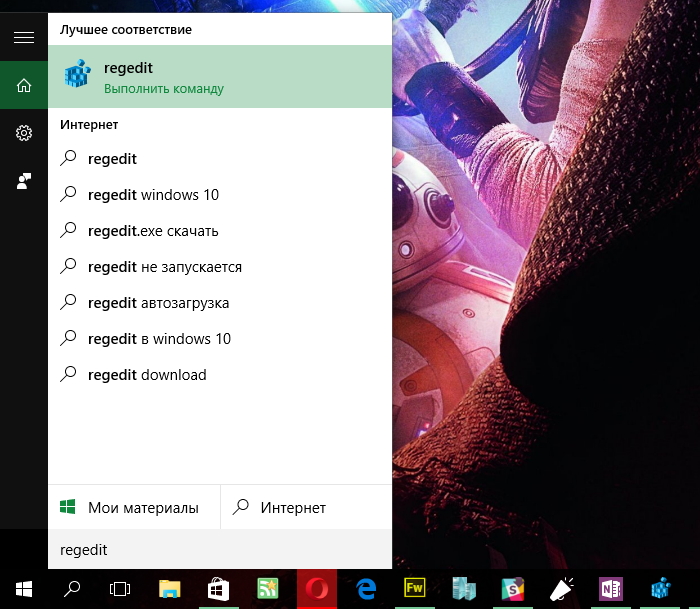The width and height of the screenshot is (700, 609).
Task: Open the S-logo app on taskbar
Action: 512,589
